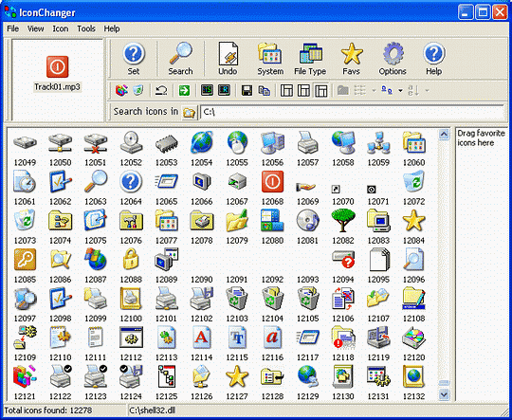
Task: Select icon 12081 CD with music note
Action: coord(307,221)
